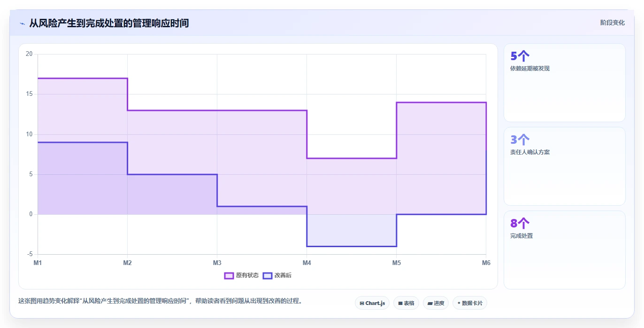
Task: Click the 完成处置 card label
Action: [521, 236]
